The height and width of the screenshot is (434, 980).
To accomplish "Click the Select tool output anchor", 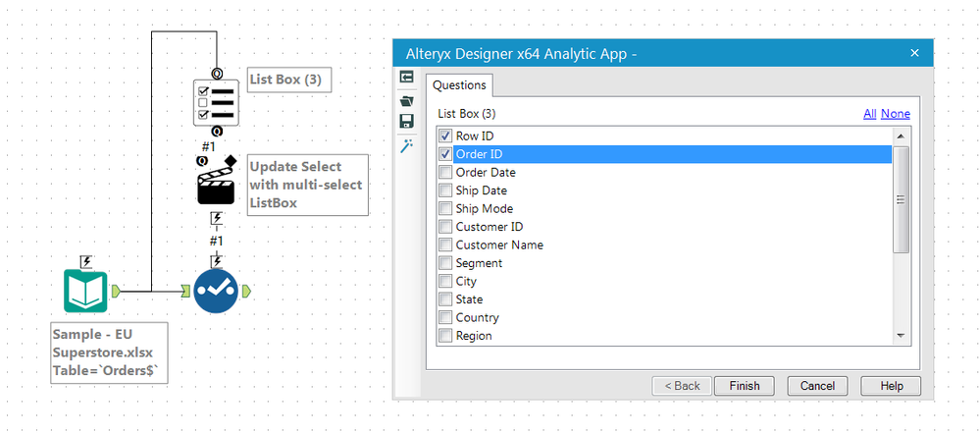I will tap(246, 291).
